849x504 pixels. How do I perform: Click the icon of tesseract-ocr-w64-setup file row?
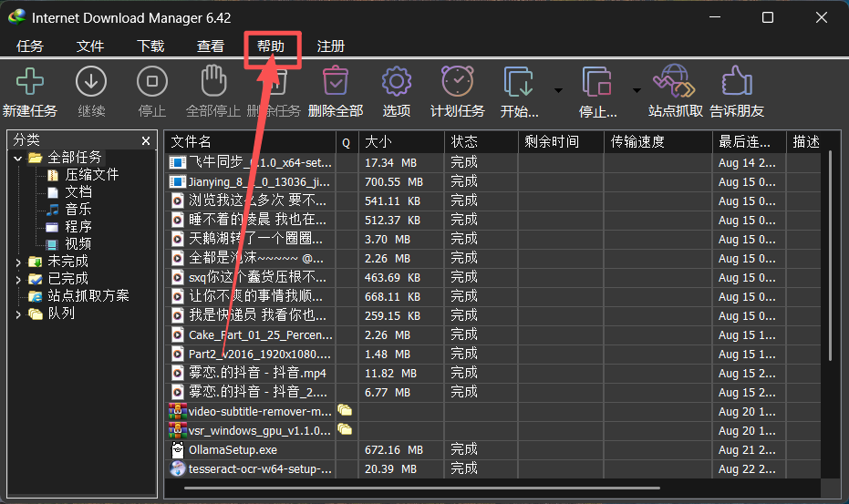178,468
